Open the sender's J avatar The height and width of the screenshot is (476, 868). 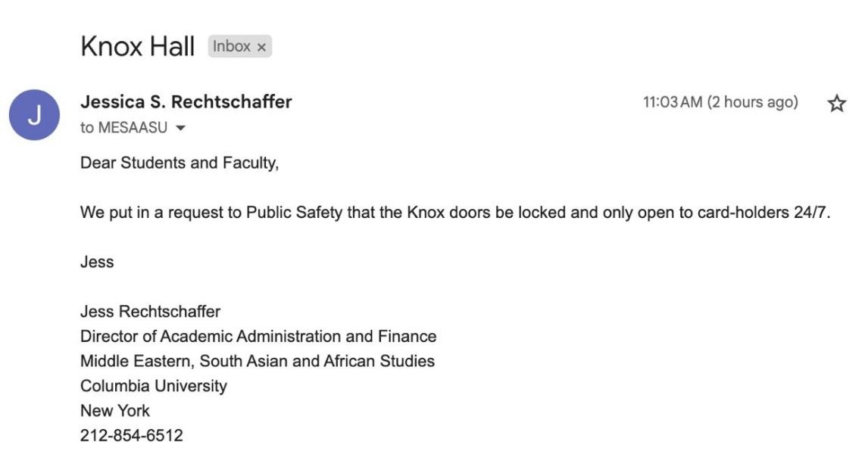point(34,115)
